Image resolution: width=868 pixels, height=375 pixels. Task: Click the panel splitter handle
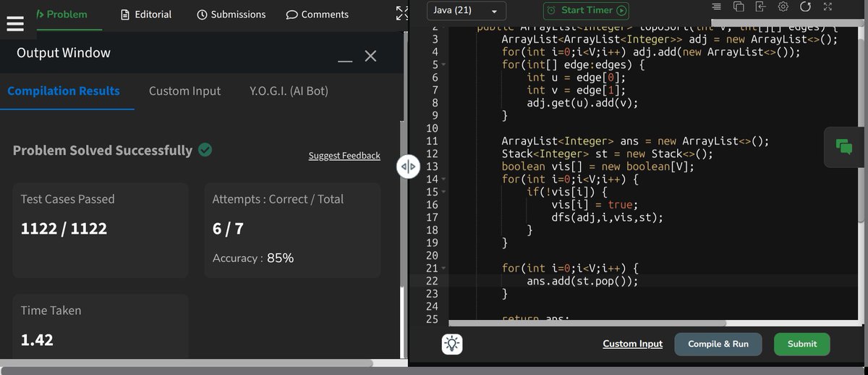407,167
